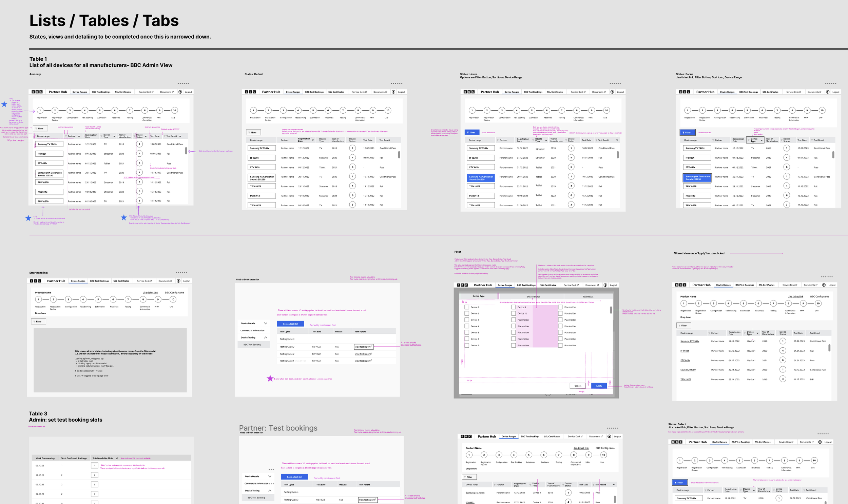848x504 pixels.
Task: Enable the Device 5 checkbox in the filter modal
Action: [467, 332]
